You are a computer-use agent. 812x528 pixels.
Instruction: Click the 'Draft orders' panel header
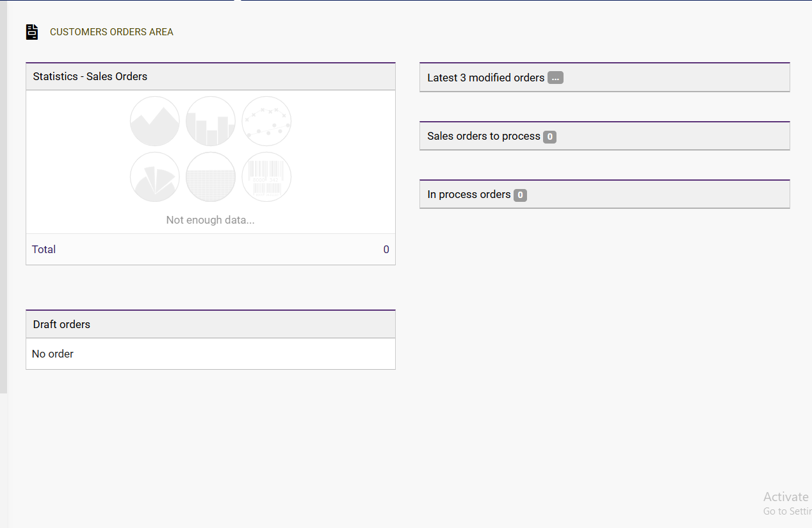(61, 324)
